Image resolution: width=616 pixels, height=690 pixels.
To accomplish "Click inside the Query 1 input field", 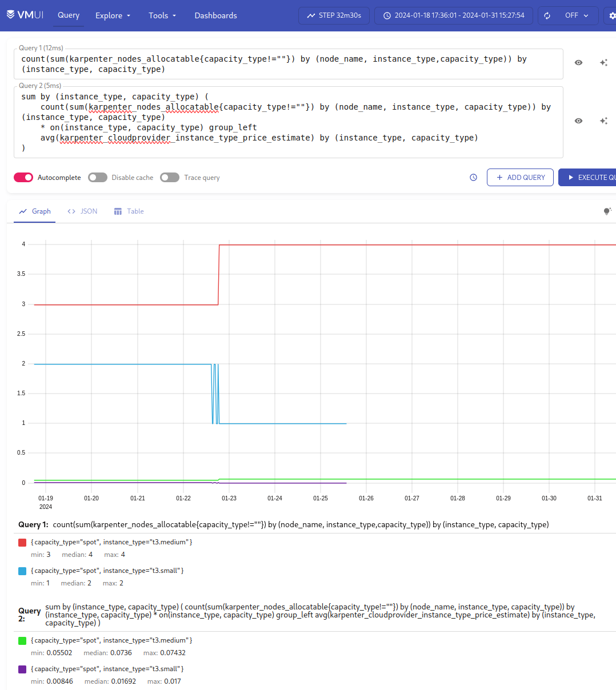I will pyautogui.click(x=289, y=64).
